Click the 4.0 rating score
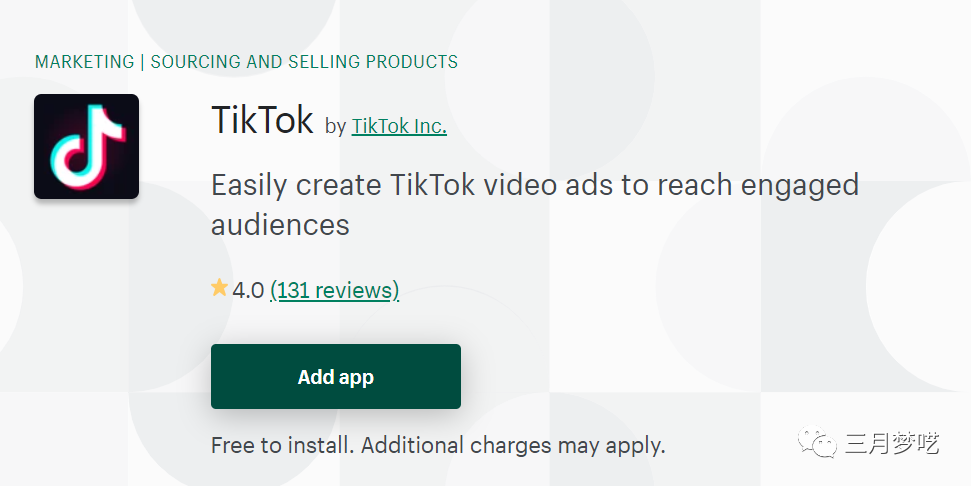 coord(248,290)
